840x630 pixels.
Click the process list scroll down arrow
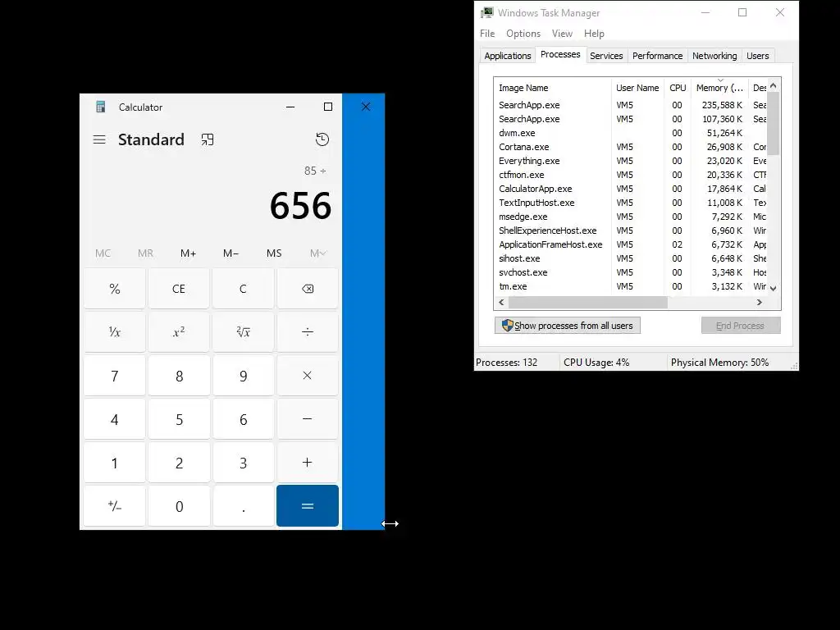point(773,288)
